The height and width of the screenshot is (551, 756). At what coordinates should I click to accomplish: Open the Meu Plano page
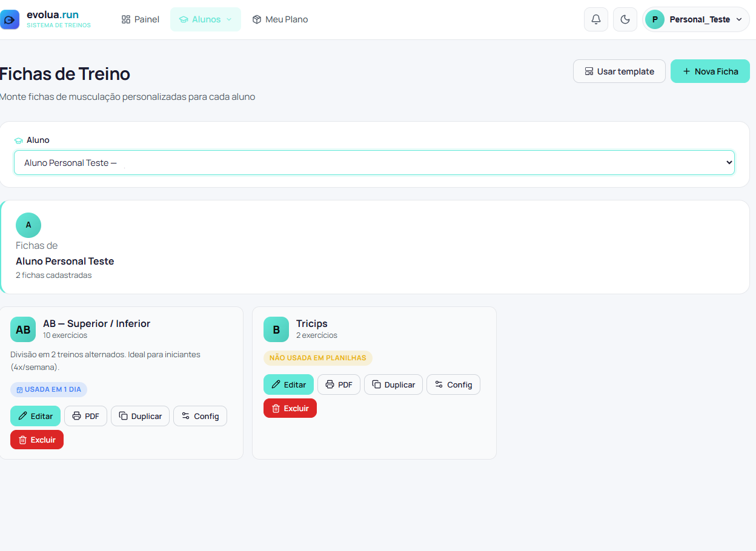[280, 19]
